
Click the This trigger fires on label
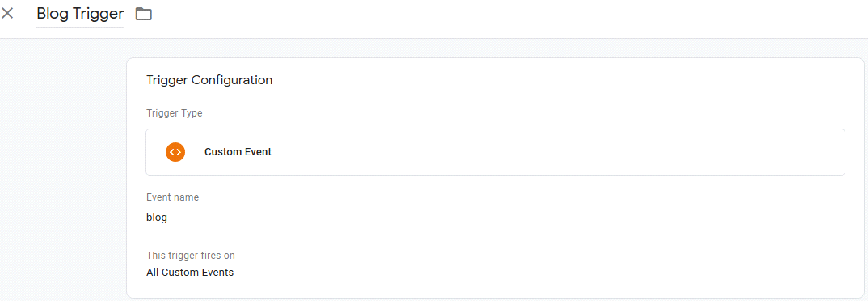coord(191,256)
